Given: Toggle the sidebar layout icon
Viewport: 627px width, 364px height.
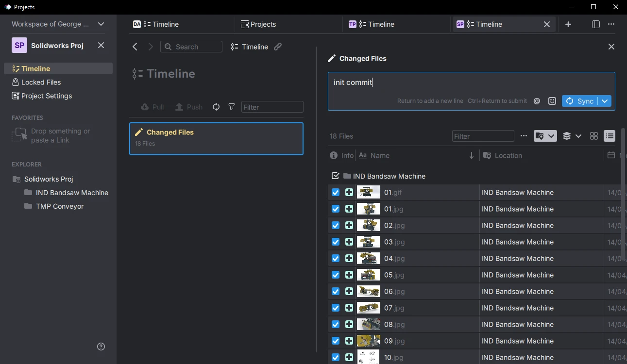Looking at the screenshot, I should pyautogui.click(x=596, y=24).
